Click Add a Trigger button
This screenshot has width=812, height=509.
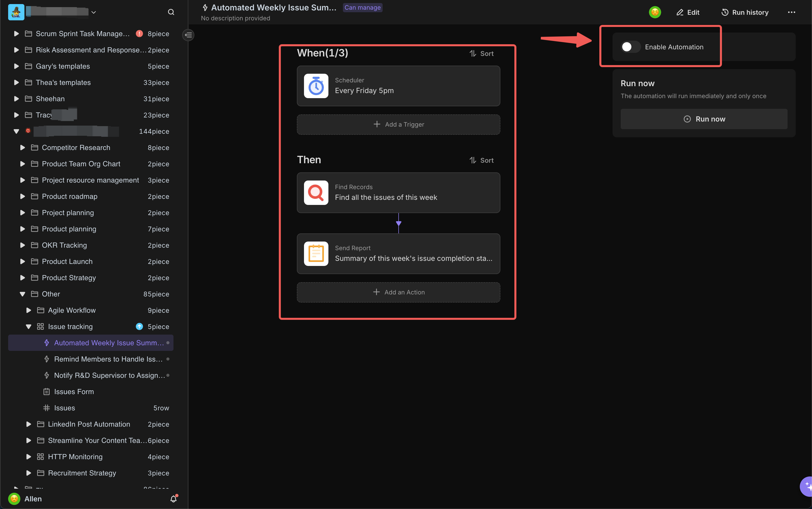tap(398, 124)
